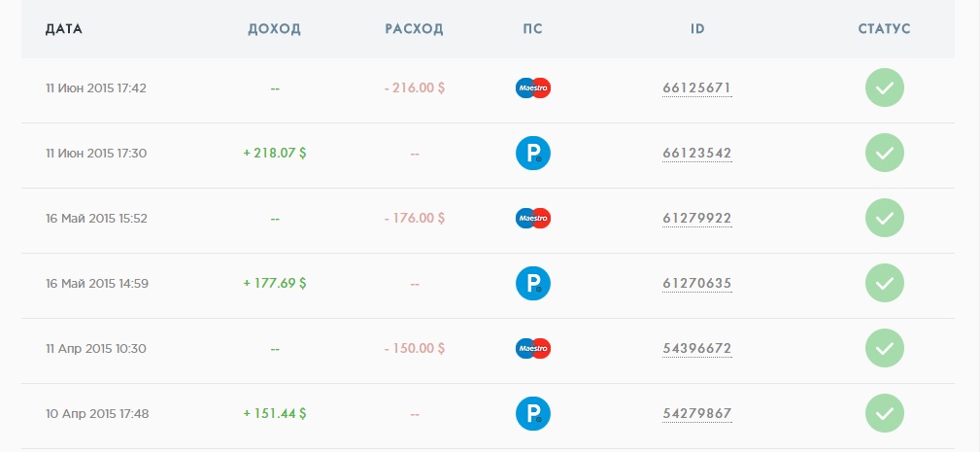This screenshot has height=452, width=980.
Task: Click the ДОХОД column header
Action: (274, 29)
